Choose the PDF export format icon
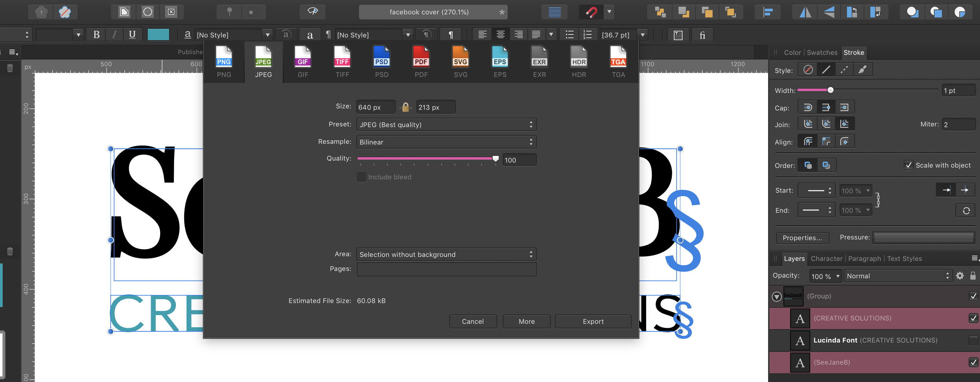 (421, 57)
